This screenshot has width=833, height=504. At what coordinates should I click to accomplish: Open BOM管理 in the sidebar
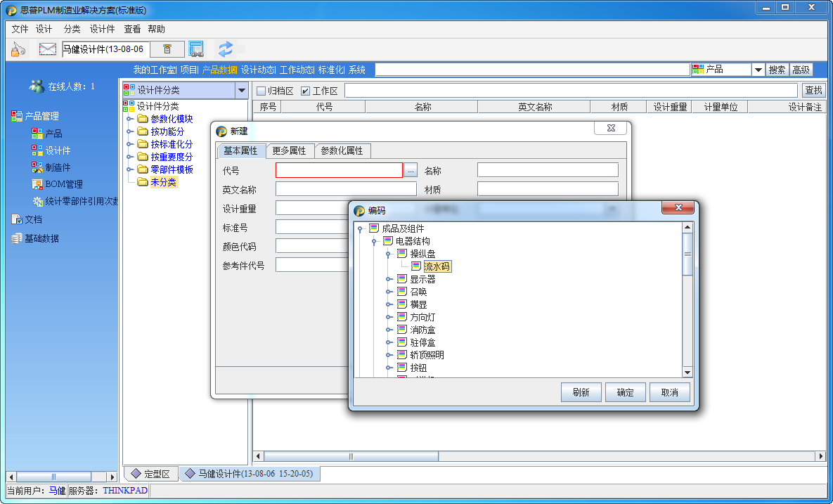click(x=63, y=184)
